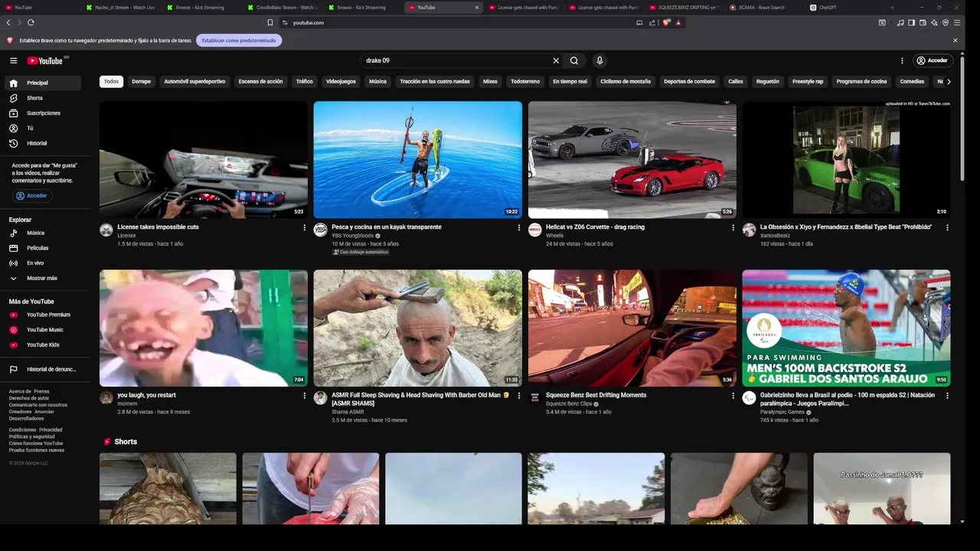Open the Squeeze Benz Clips channel link

click(569, 403)
